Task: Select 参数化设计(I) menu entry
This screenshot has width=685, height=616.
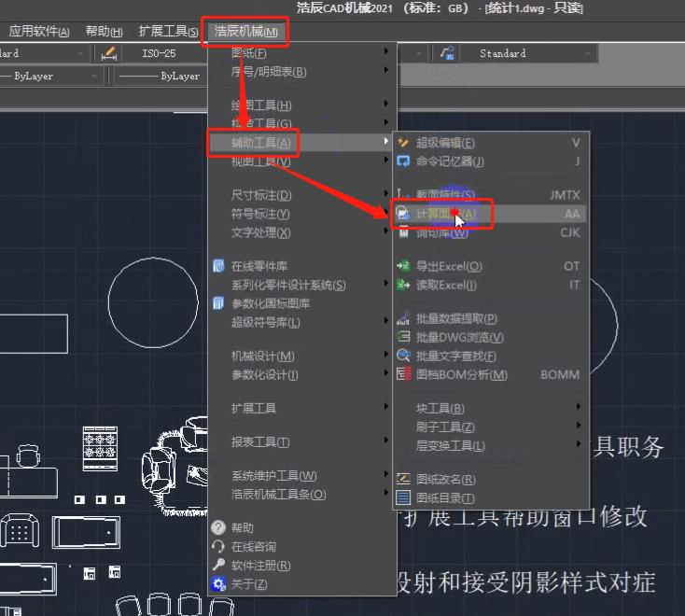Action: pyautogui.click(x=301, y=375)
